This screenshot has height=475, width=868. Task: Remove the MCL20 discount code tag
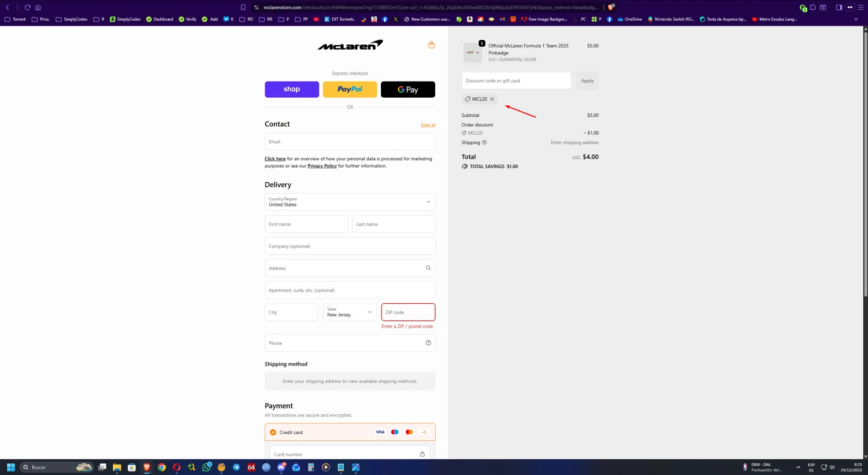coord(492,99)
